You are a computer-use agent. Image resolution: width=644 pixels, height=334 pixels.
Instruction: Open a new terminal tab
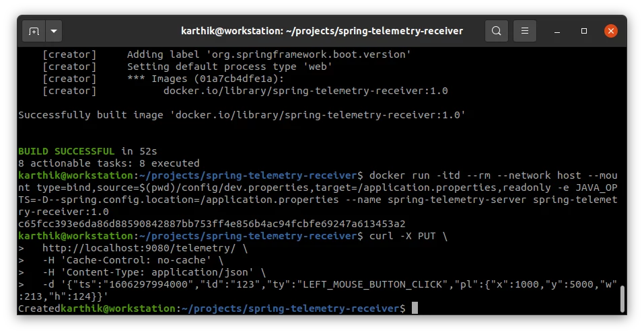(x=34, y=31)
